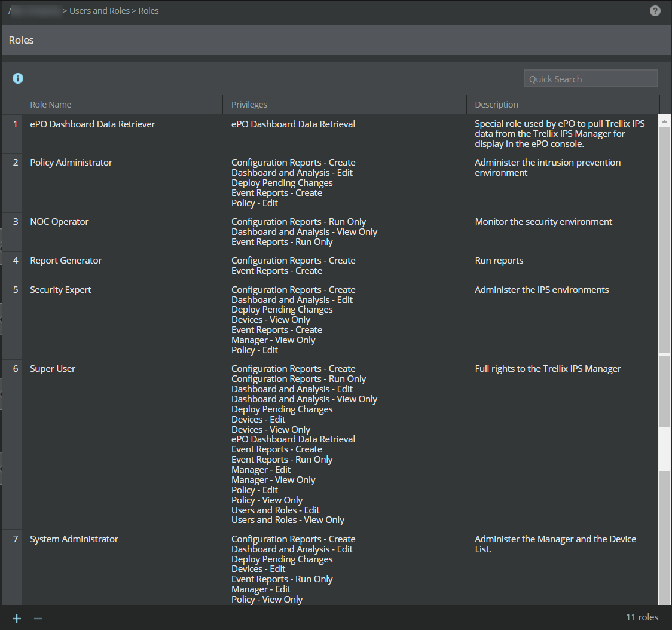
Task: Open the help question mark icon
Action: (x=655, y=11)
